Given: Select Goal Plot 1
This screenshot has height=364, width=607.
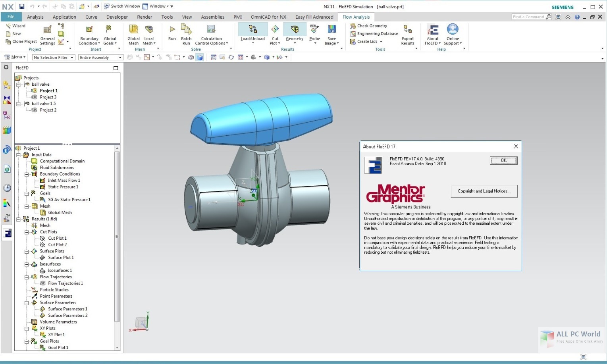Looking at the screenshot, I should click(58, 348).
